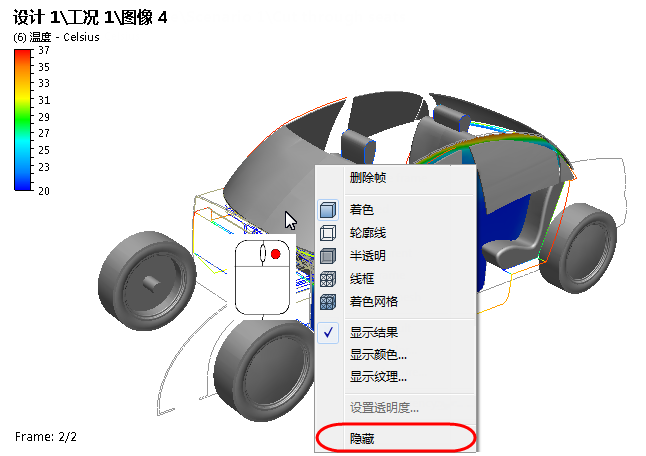
Task: Click the Frame: 2/2 indicator text
Action: (46, 437)
